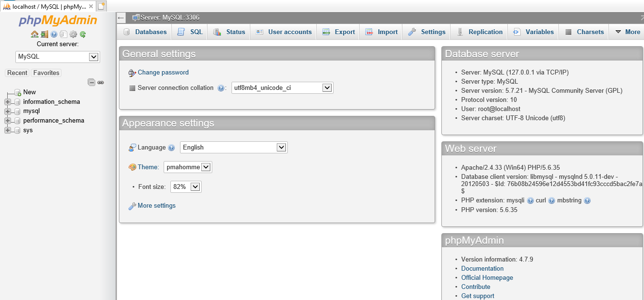644x300 pixels.
Task: Open the Current server MySQL dropdown
Action: click(58, 57)
